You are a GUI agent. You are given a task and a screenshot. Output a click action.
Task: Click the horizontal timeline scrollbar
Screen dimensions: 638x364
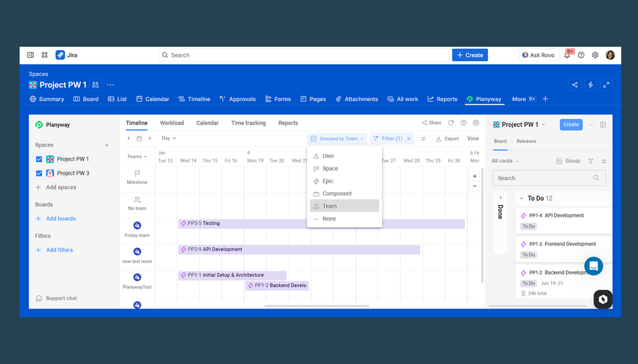click(317, 306)
